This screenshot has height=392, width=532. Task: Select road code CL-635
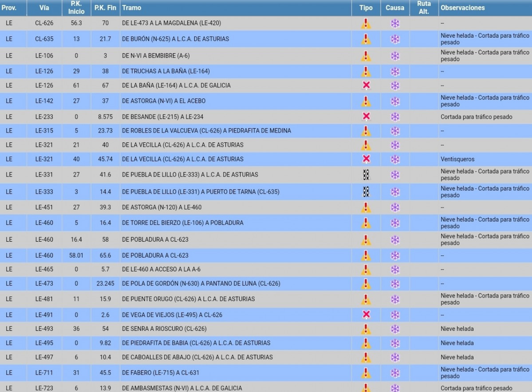click(x=44, y=39)
